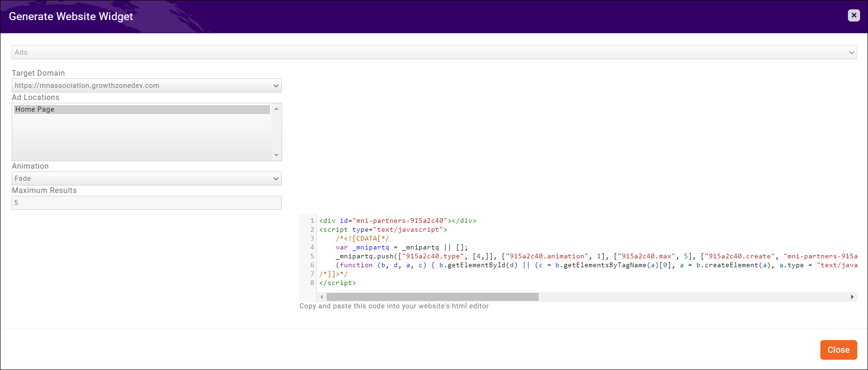Click the div id code line 1
This screenshot has height=370, width=868.
click(398, 221)
